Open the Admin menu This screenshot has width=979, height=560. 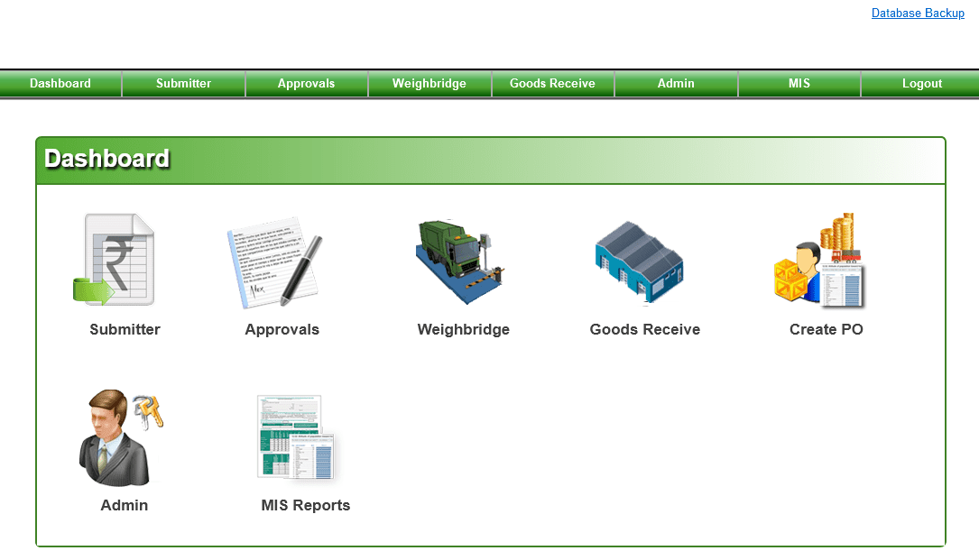click(676, 83)
